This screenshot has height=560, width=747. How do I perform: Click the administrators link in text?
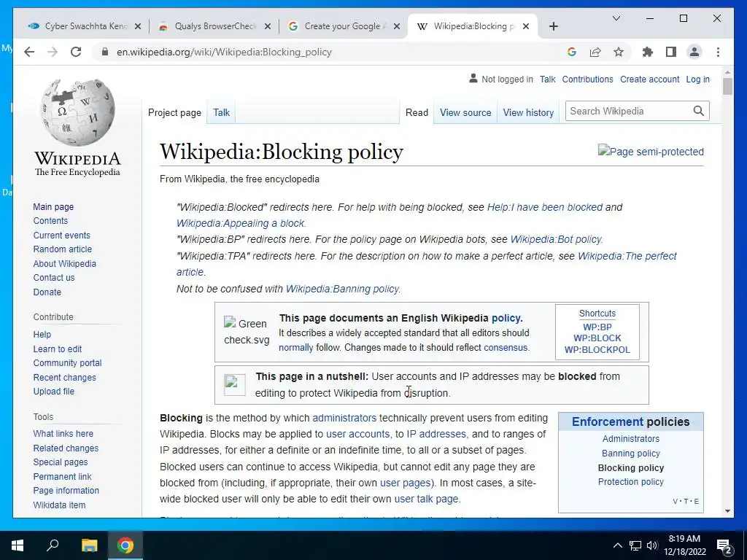click(344, 418)
